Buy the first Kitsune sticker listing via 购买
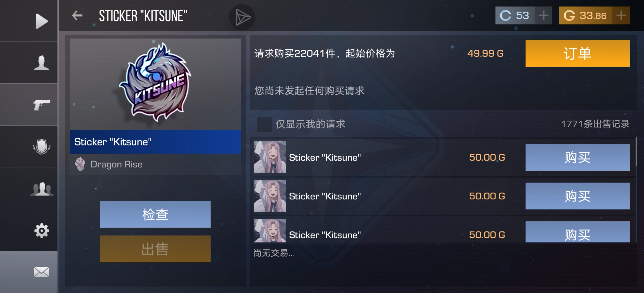The width and height of the screenshot is (644, 293). tap(577, 157)
